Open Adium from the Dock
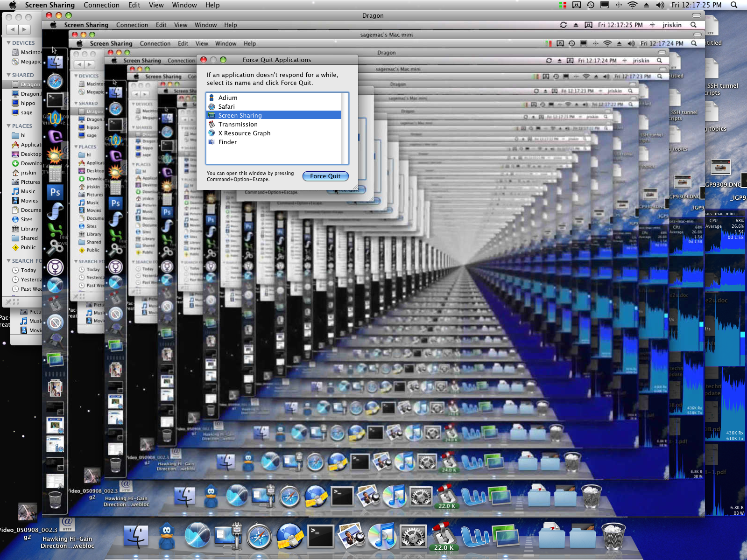 point(167,537)
